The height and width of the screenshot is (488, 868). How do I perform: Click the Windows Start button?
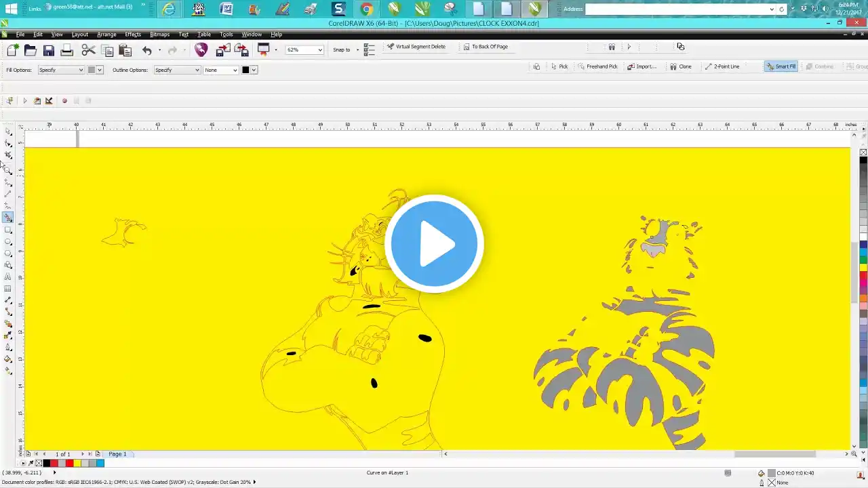pos(11,9)
